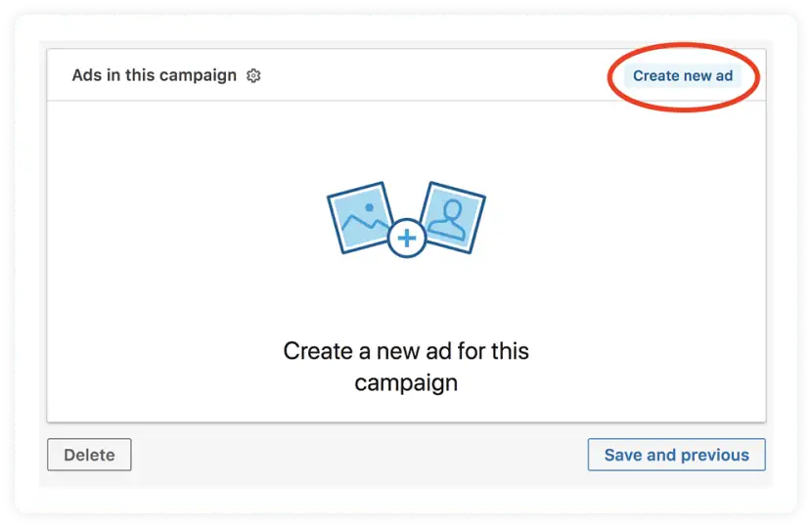Add an ad using the blue plus symbol
The width and height of the screenshot is (812, 528).
(x=407, y=239)
